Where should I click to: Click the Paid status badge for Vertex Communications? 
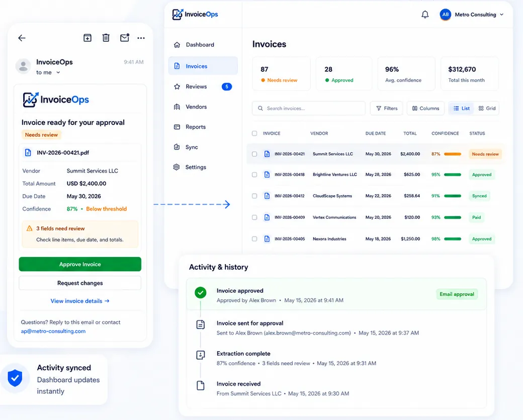pos(476,217)
